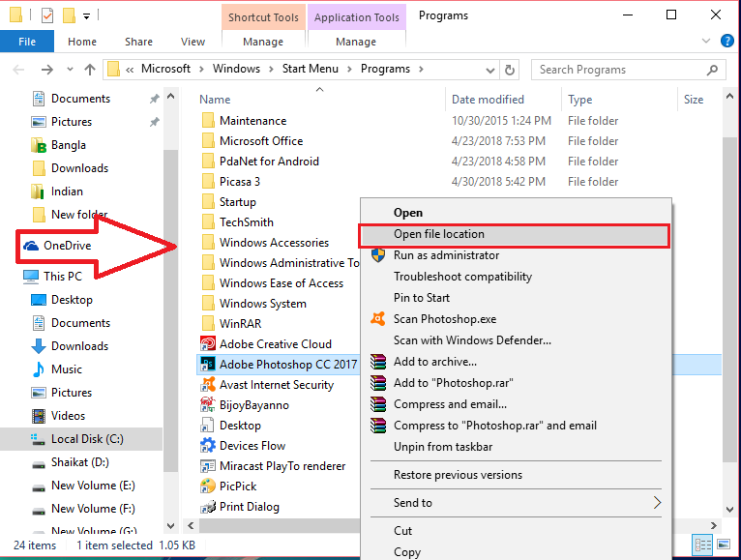Open the Adobe Creative Cloud shortcut icon

tap(208, 344)
